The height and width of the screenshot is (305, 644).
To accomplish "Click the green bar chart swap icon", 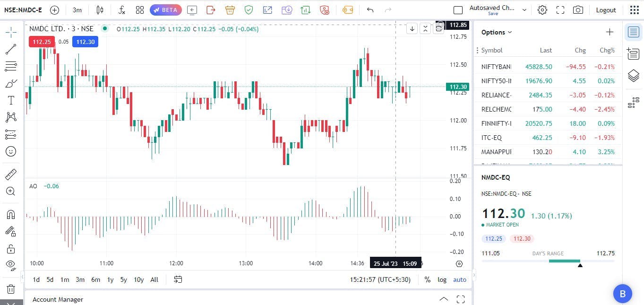I will point(305,10).
